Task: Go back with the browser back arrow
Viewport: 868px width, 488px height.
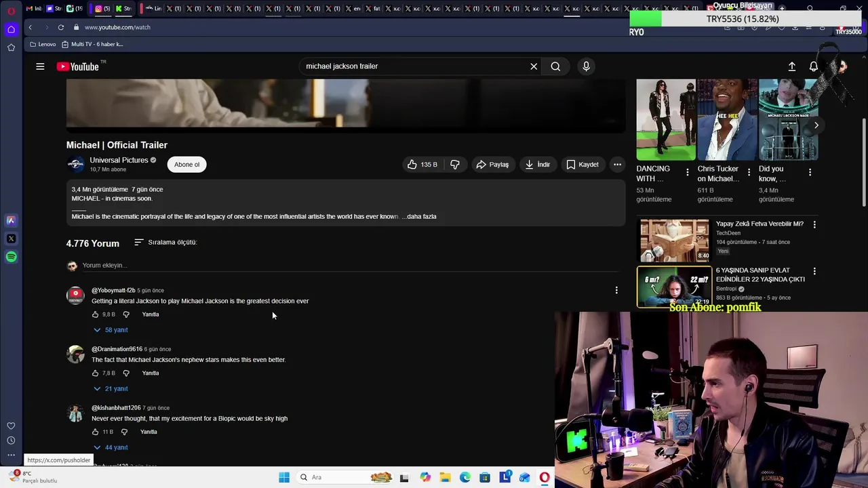Action: click(x=30, y=27)
